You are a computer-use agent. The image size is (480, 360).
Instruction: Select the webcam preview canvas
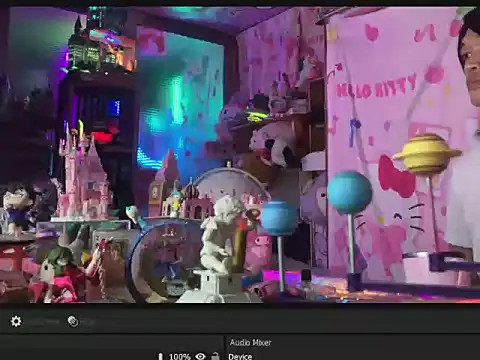click(240, 154)
